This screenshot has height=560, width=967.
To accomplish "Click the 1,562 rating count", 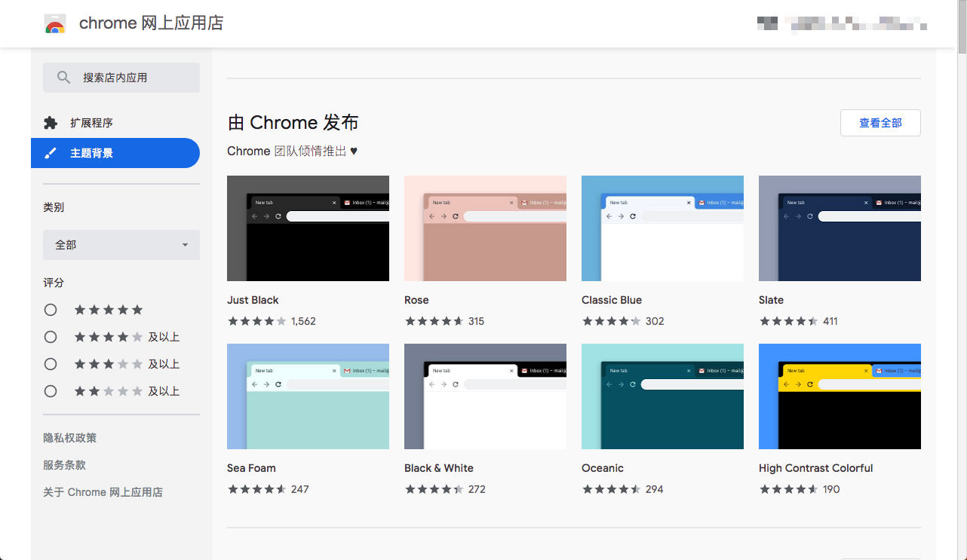I will point(303,321).
